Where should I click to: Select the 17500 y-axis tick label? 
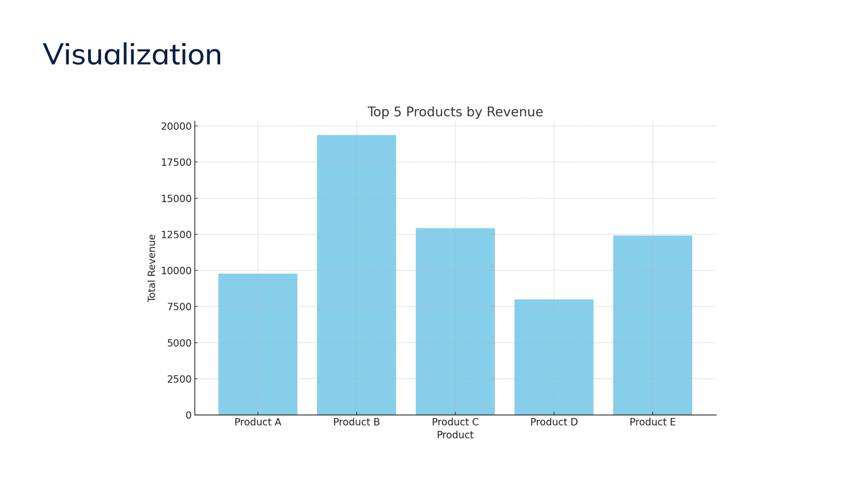click(x=176, y=163)
